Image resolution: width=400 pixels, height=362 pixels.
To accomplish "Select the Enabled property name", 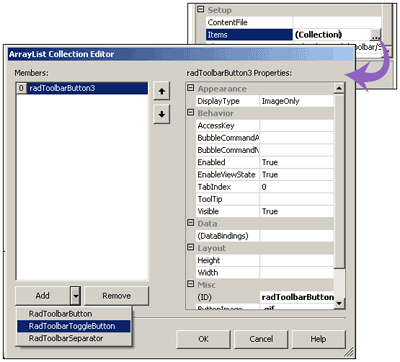I will point(228,162).
